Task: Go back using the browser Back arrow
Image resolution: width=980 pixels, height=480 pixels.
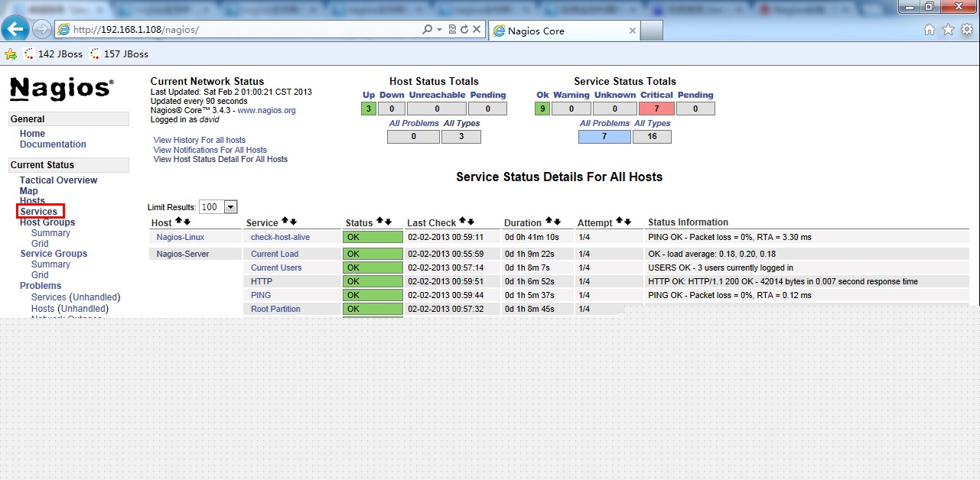Action: [x=15, y=29]
